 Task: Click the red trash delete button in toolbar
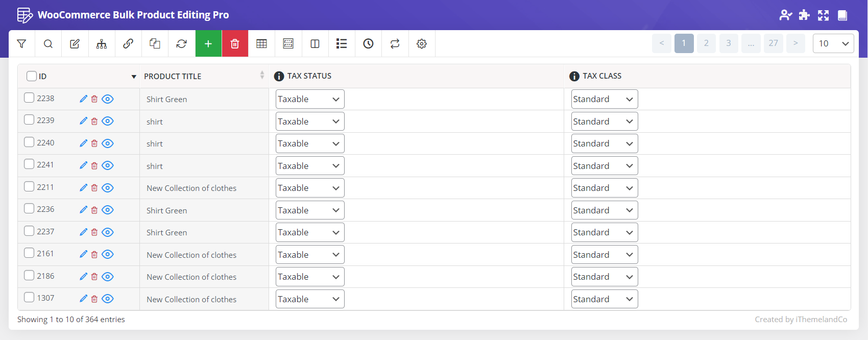tap(235, 44)
